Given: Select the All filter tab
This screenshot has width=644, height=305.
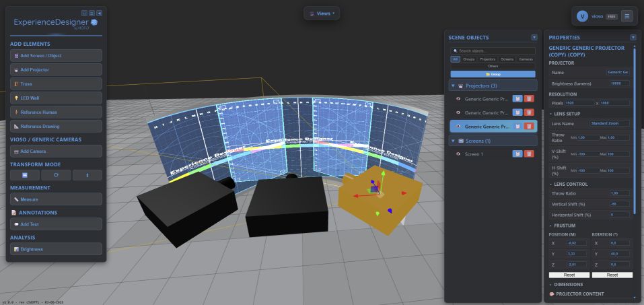Looking at the screenshot, I should pyautogui.click(x=455, y=59).
